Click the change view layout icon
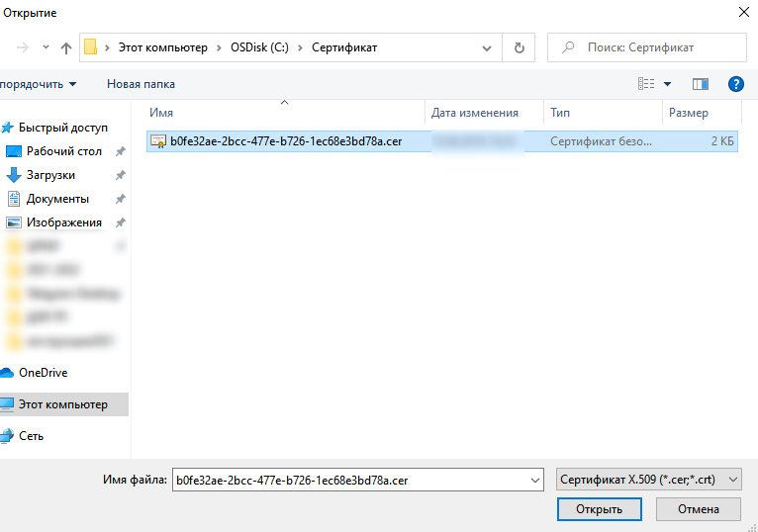Image resolution: width=758 pixels, height=532 pixels. click(x=647, y=85)
